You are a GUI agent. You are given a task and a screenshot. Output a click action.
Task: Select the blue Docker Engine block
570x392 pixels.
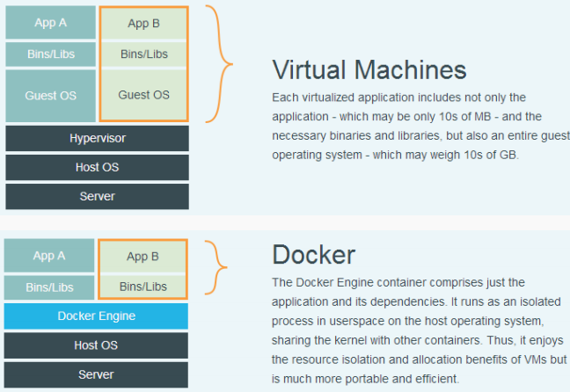pyautogui.click(x=96, y=316)
